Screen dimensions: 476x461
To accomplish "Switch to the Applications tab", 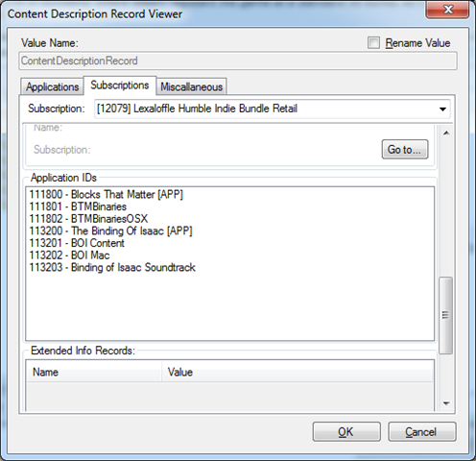I will [x=52, y=86].
